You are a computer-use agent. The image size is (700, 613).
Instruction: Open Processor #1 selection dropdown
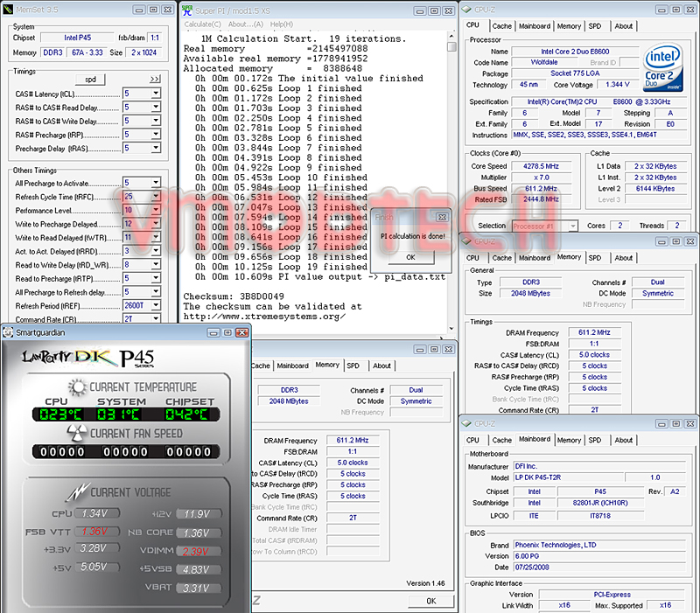(573, 226)
